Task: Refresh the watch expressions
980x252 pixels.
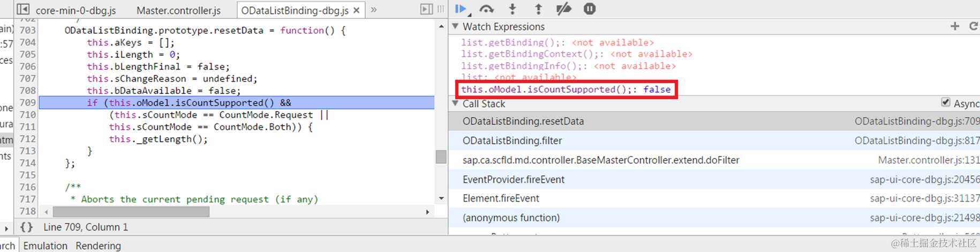Action: pyautogui.click(x=974, y=26)
